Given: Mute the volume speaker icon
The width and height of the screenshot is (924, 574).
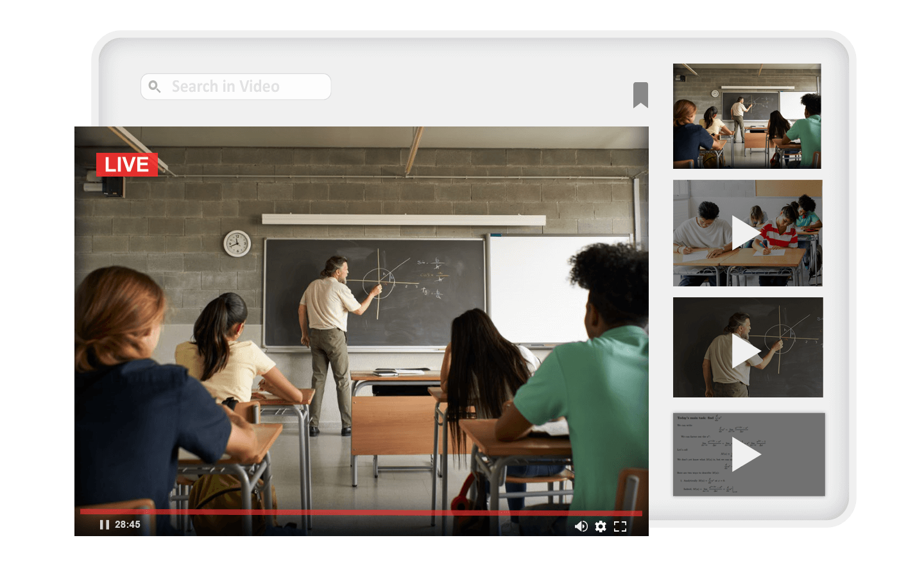Looking at the screenshot, I should (581, 526).
